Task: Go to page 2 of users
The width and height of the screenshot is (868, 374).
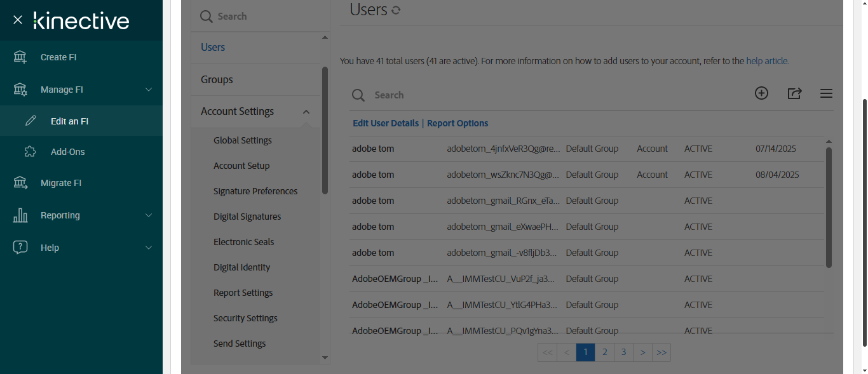Action: point(604,352)
